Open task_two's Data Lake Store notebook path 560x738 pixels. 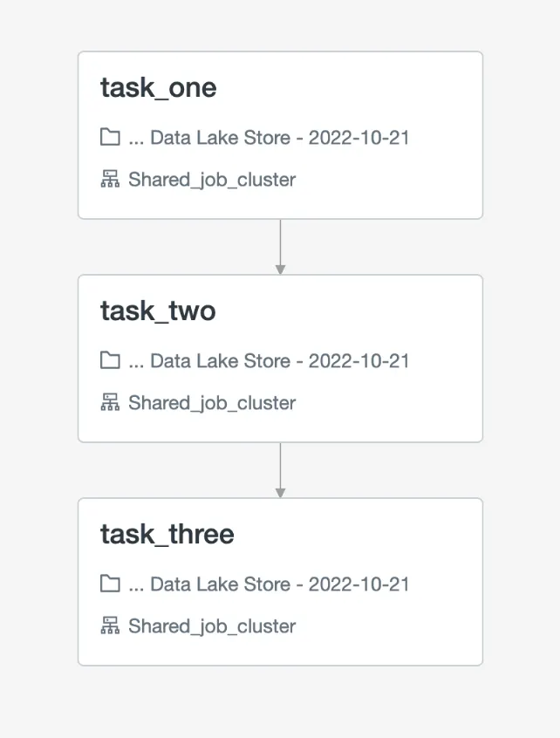pyautogui.click(x=269, y=361)
